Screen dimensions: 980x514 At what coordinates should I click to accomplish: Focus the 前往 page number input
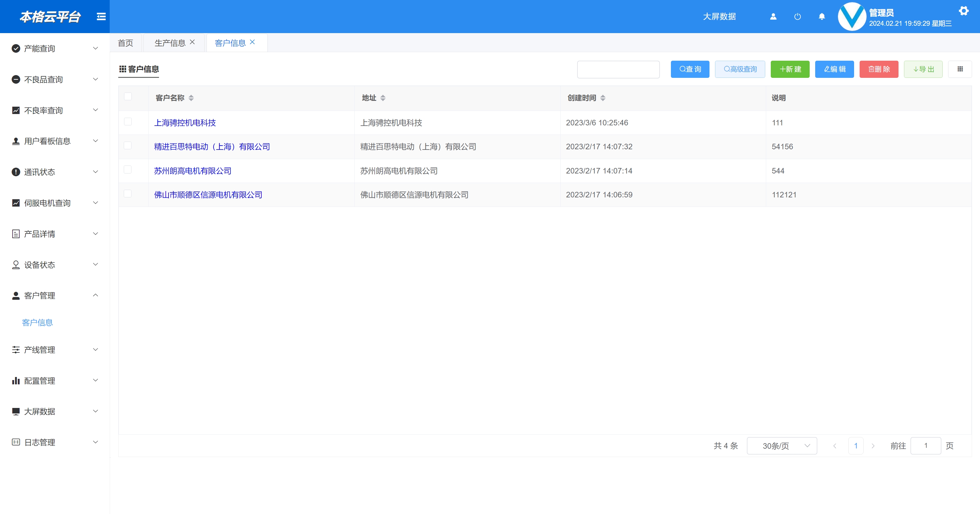pyautogui.click(x=925, y=445)
